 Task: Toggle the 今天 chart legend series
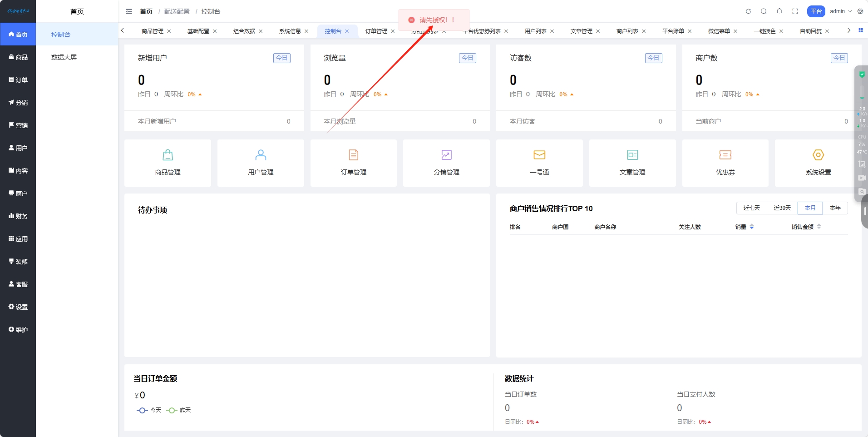click(x=149, y=410)
